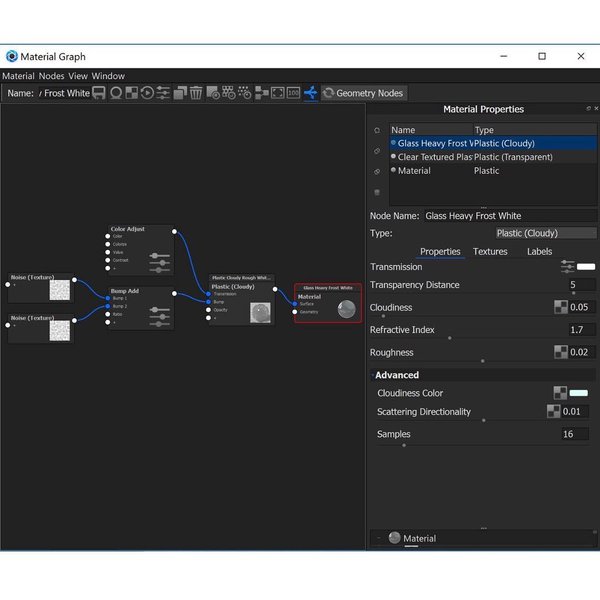This screenshot has height=600, width=600.
Task: Click the sliders icon next to Transmission
Action: pos(568,267)
